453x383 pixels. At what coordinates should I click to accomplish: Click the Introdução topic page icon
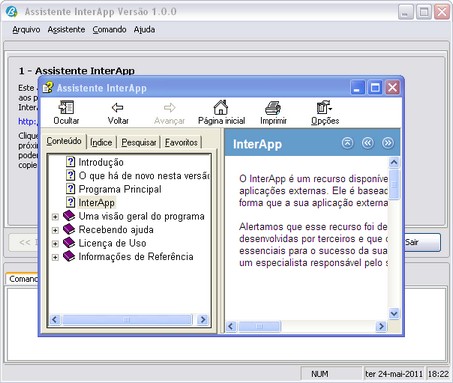point(70,162)
